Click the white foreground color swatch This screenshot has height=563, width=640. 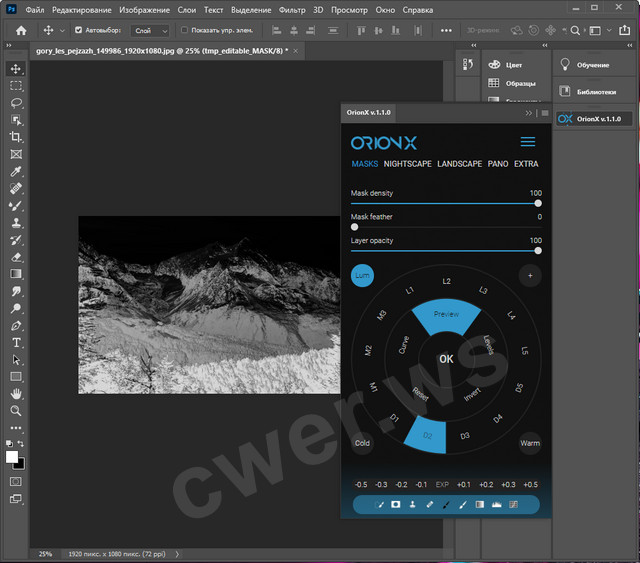click(x=13, y=457)
